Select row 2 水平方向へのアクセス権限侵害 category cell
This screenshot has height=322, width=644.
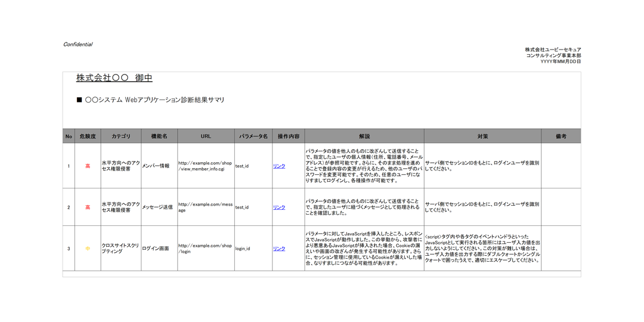[121, 208]
